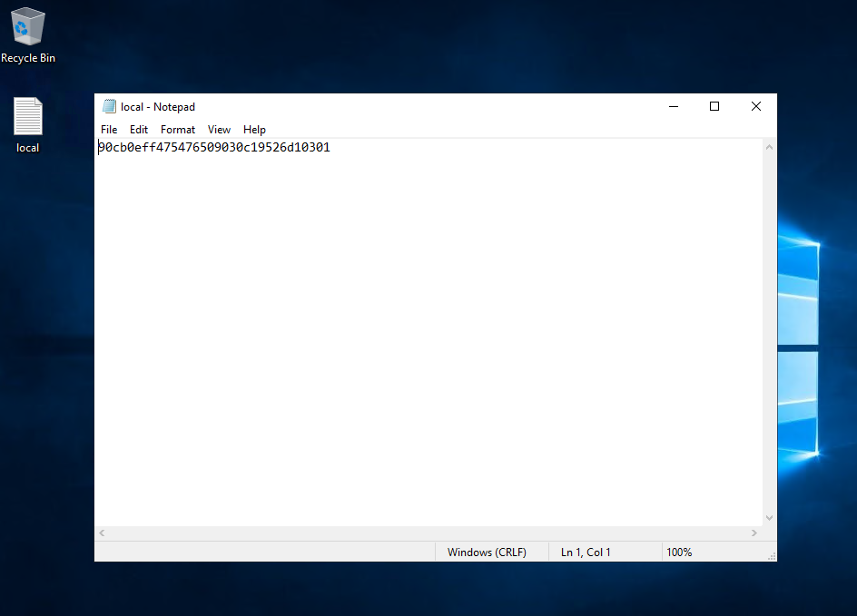
Task: Select the local file desktop icon
Action: (27, 125)
